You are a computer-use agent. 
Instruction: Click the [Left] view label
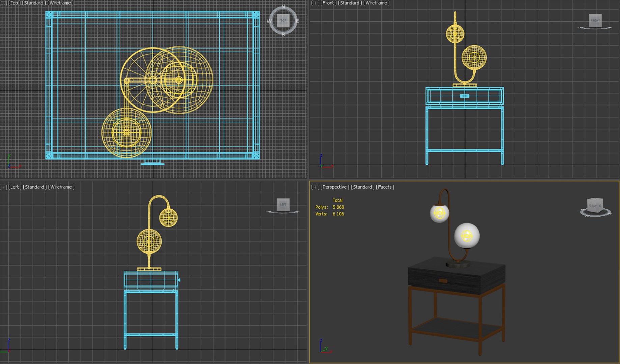(15, 187)
